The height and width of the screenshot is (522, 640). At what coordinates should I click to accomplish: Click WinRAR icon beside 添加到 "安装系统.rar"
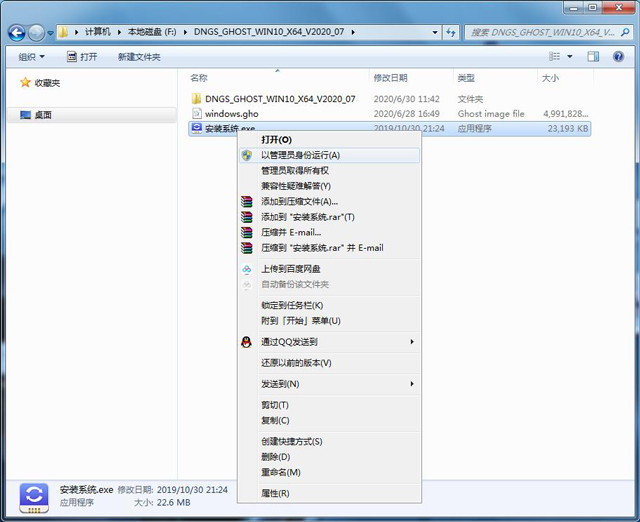(x=247, y=217)
